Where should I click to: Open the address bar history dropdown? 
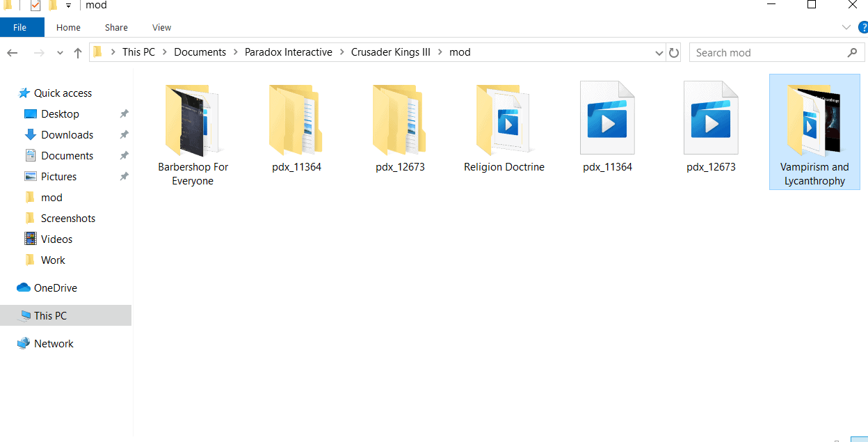[x=659, y=53]
